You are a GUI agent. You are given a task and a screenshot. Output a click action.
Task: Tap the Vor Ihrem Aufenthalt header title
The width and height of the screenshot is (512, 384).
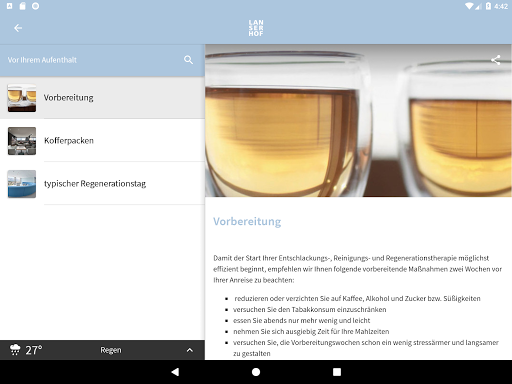(x=42, y=60)
